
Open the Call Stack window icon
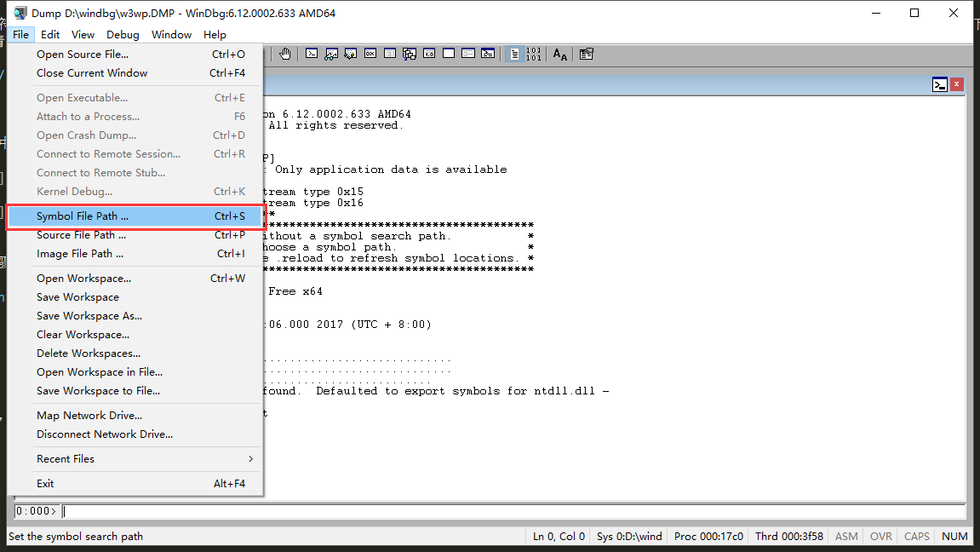[x=410, y=54]
